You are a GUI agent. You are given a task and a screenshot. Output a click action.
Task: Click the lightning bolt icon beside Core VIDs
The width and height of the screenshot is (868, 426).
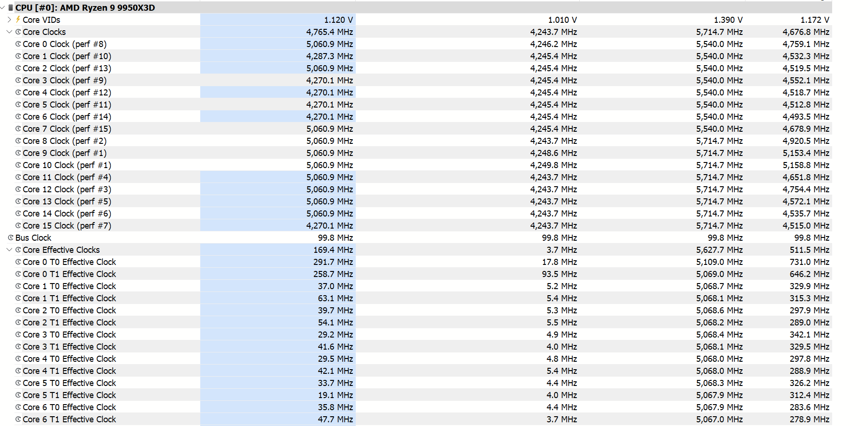[x=18, y=20]
